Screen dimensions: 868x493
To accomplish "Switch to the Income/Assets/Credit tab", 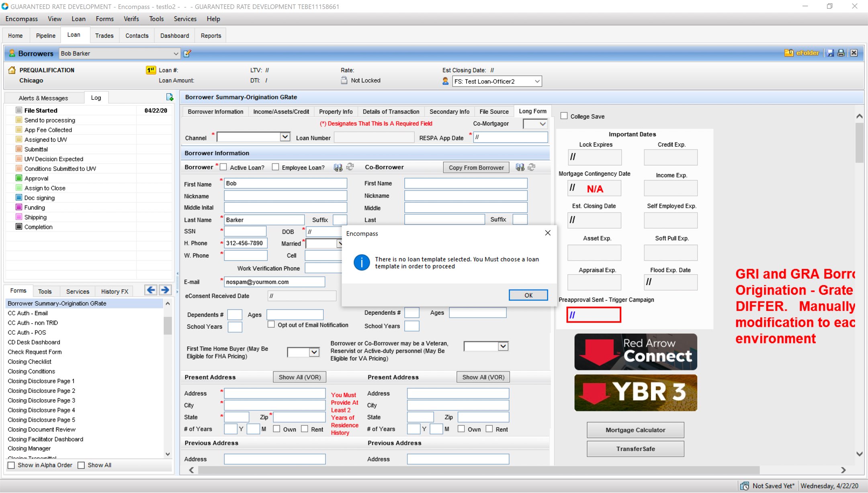I will (x=281, y=111).
